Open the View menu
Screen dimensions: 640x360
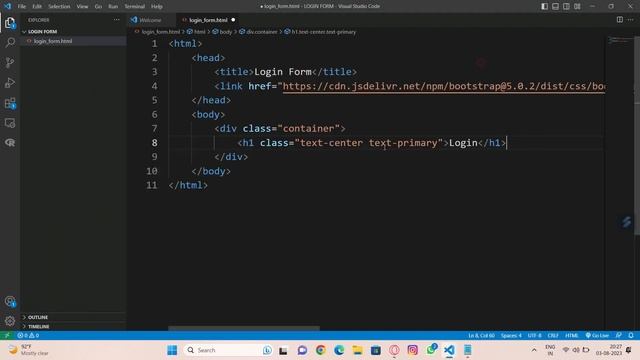(x=82, y=7)
